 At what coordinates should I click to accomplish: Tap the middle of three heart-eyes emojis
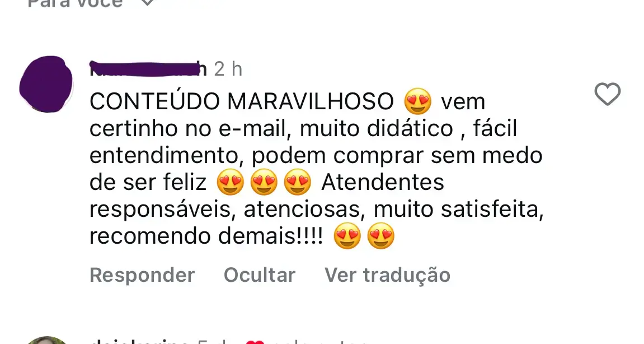pos(264,182)
